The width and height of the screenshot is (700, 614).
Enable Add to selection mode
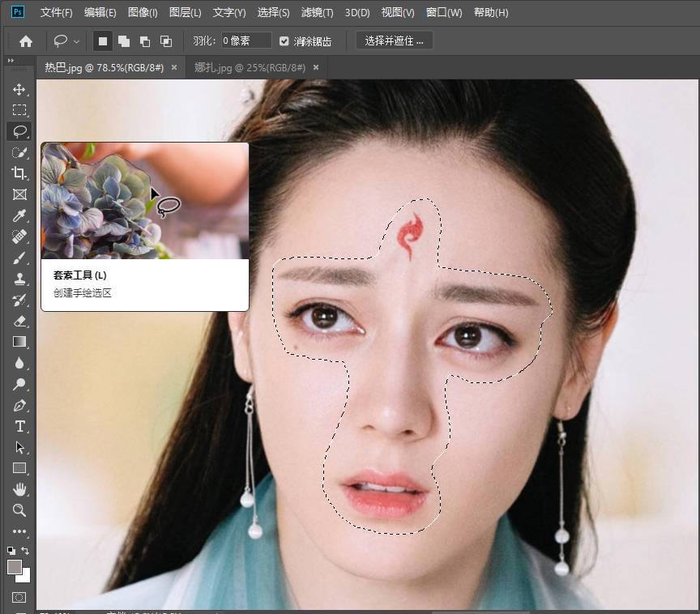(124, 41)
